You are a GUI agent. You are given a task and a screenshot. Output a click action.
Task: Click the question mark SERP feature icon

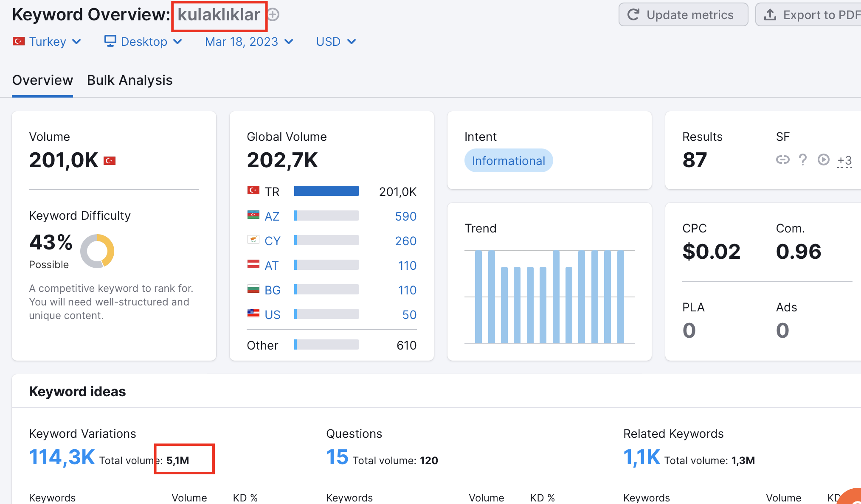click(x=803, y=160)
